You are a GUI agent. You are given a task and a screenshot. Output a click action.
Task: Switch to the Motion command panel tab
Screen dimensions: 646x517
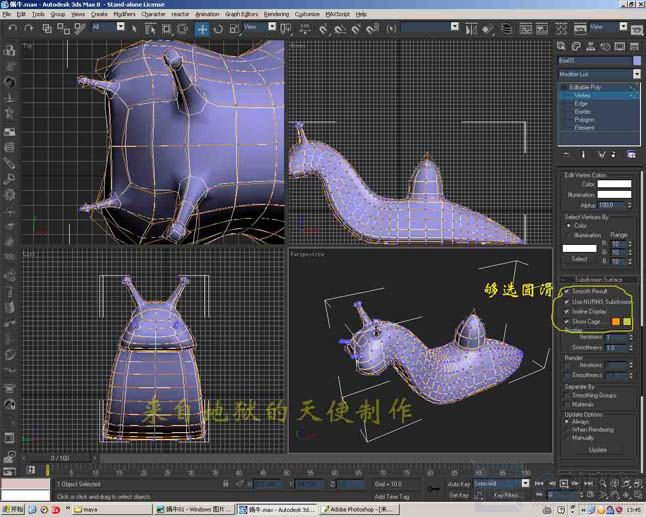(x=605, y=46)
